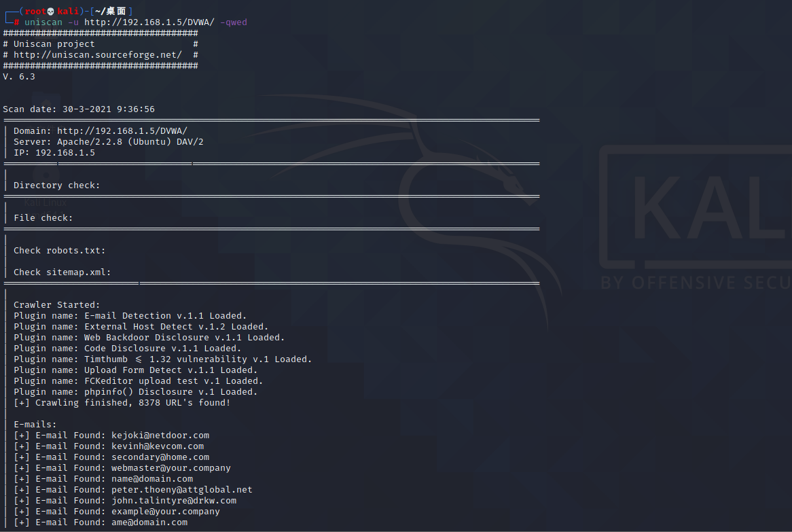Click the 'Directory check:' heading
This screenshot has width=792, height=532.
point(56,185)
